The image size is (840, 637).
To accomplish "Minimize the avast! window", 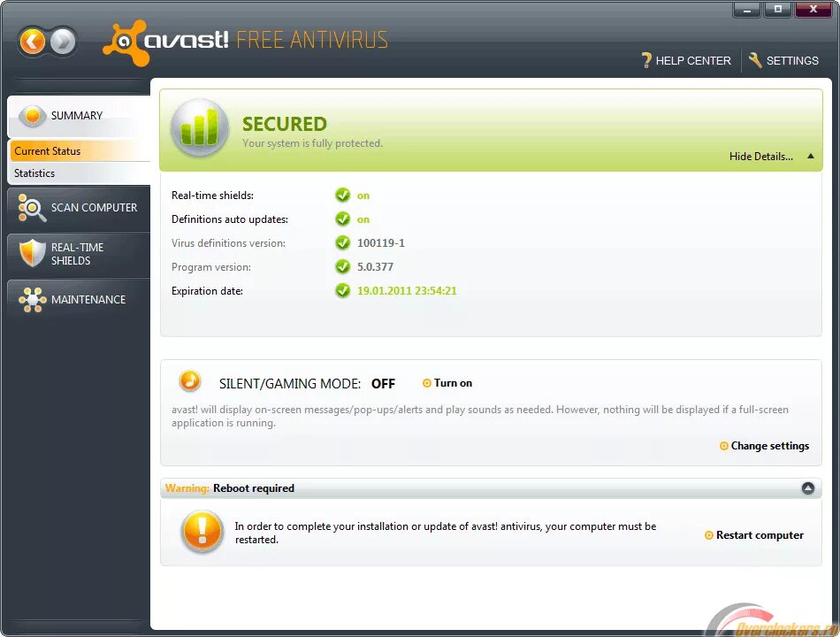I will (747, 10).
